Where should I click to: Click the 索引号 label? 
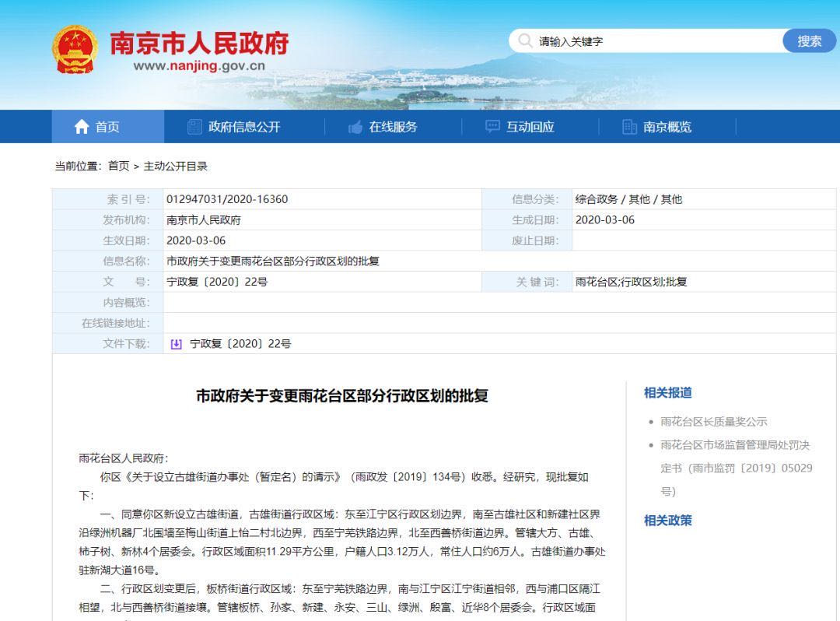(128, 199)
